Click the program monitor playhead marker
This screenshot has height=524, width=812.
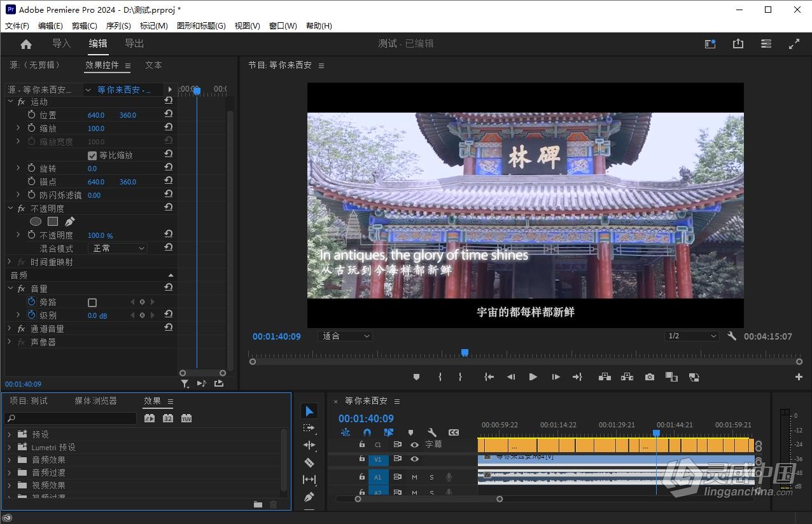coord(465,352)
